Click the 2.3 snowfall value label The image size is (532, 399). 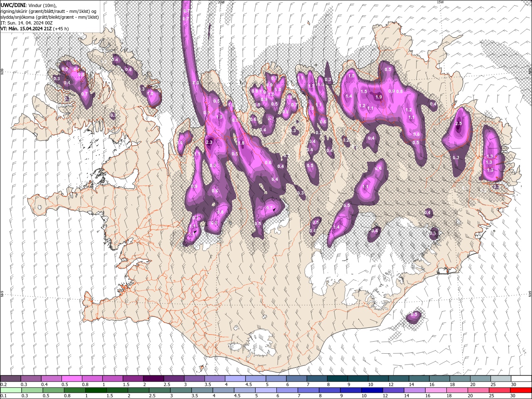tap(209, 142)
